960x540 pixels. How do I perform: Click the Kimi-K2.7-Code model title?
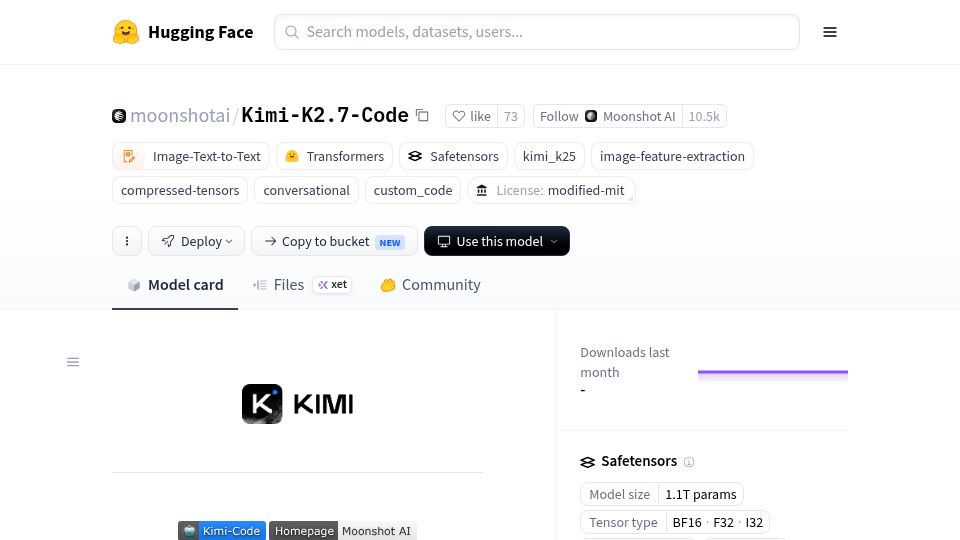point(324,115)
